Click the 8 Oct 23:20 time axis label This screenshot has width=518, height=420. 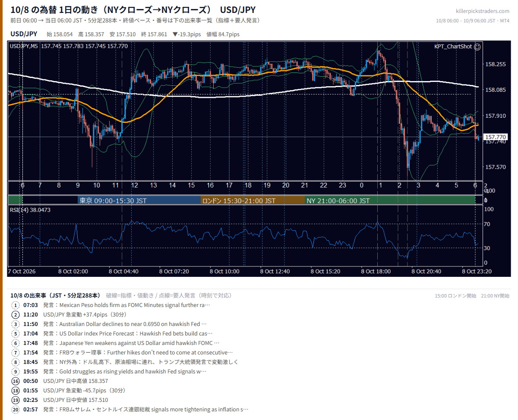pos(477,271)
